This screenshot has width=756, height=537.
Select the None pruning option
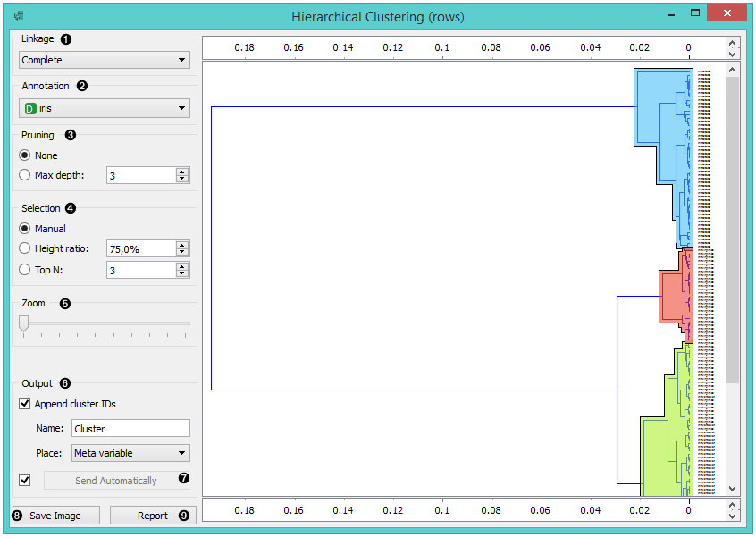[26, 155]
